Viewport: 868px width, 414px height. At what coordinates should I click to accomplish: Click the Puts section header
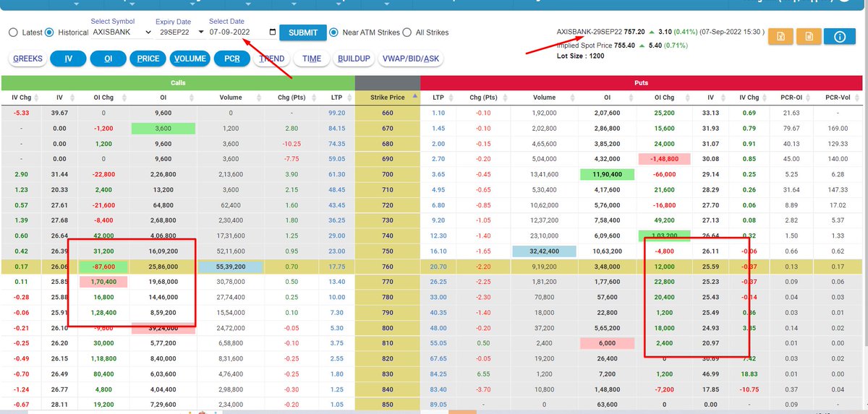[x=642, y=82]
